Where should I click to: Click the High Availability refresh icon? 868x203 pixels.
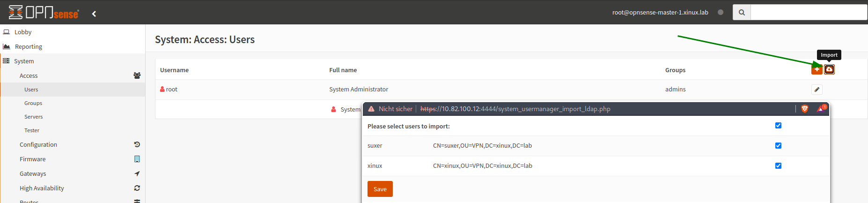137,188
